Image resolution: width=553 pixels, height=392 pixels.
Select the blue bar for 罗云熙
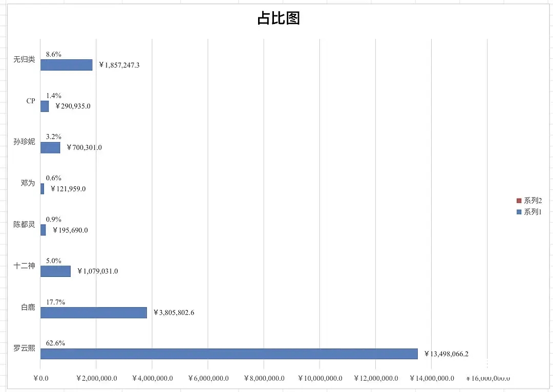[x=229, y=354]
